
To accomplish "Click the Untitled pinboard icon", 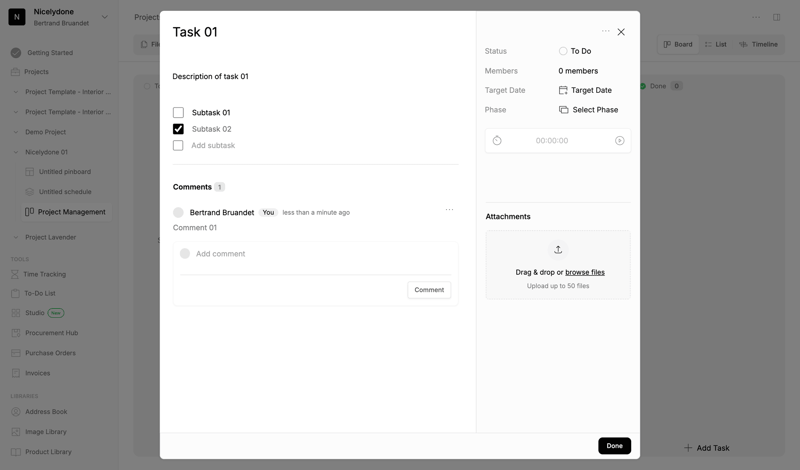I will point(30,172).
